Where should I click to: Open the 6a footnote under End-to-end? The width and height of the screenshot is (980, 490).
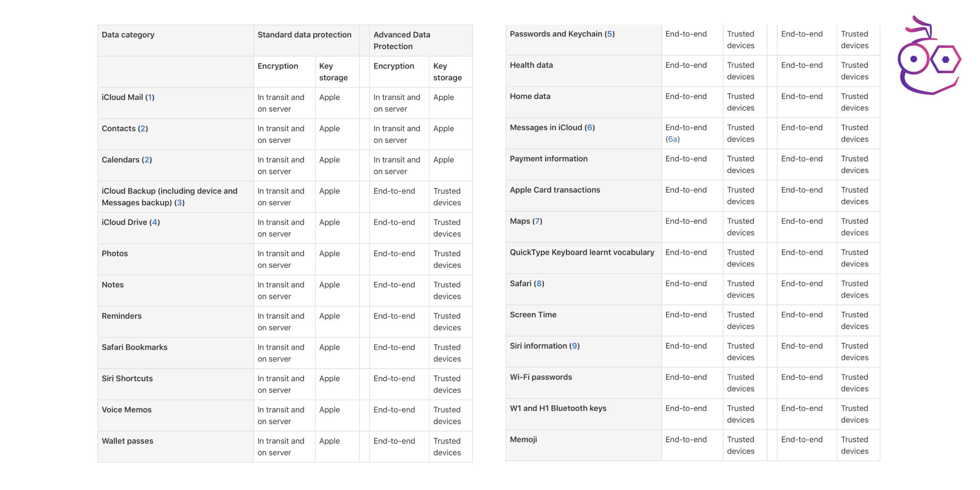coord(672,139)
